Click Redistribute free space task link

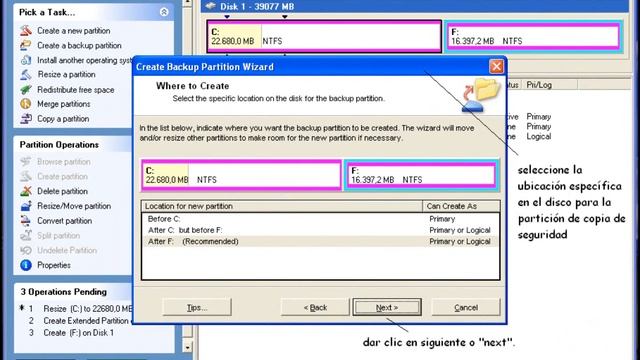[x=76, y=90]
